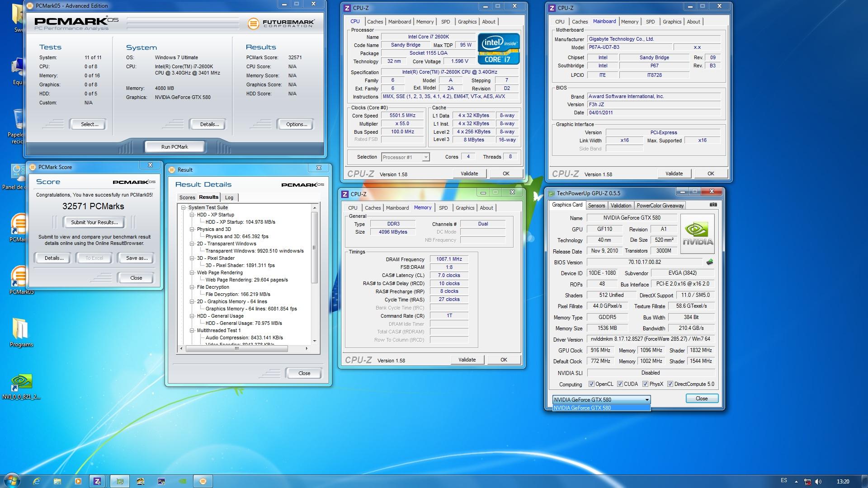
Task: Toggle the DirectCompute 5.0 checkbox
Action: [670, 384]
